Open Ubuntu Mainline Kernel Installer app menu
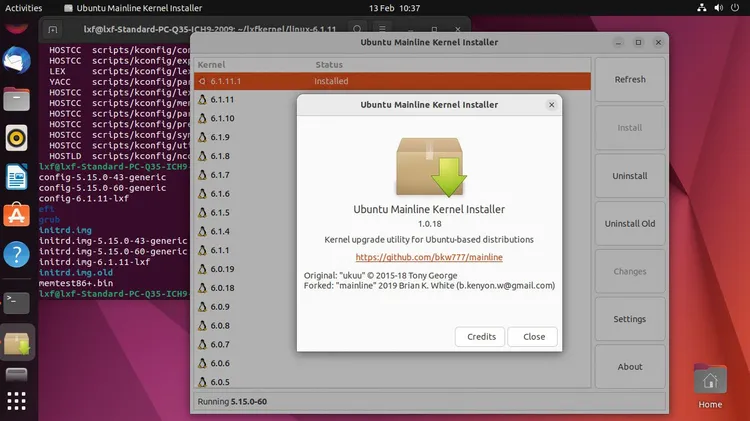The height and width of the screenshot is (421, 750). pos(133,8)
